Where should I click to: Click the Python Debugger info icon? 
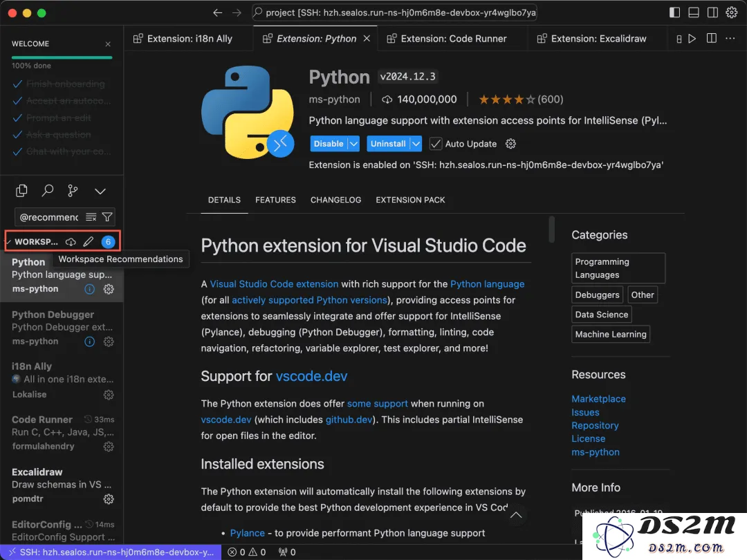(x=89, y=342)
